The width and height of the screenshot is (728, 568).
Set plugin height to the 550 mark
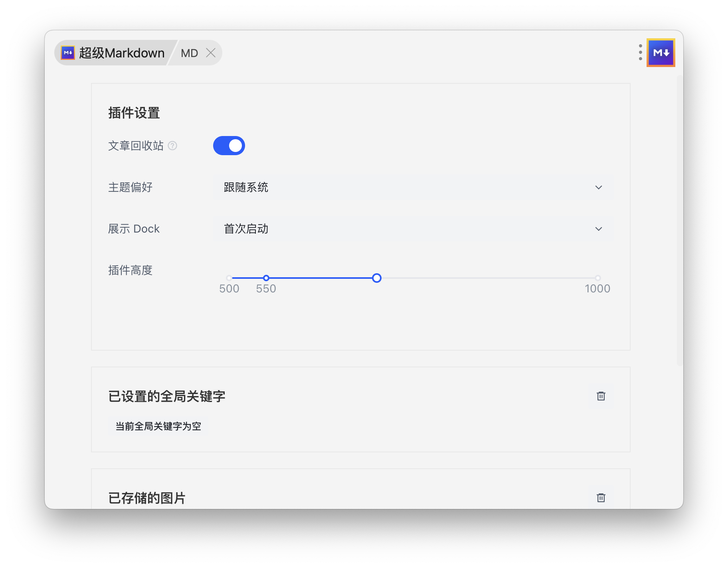(266, 278)
